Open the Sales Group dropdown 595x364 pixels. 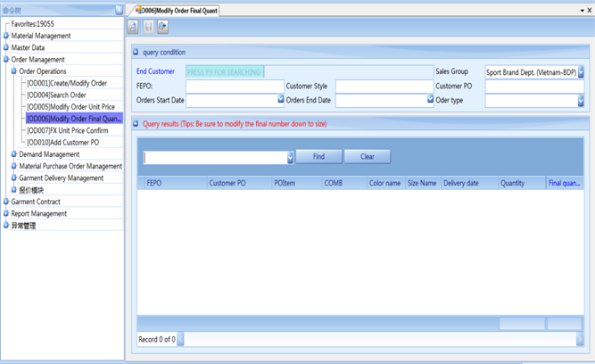pos(581,72)
